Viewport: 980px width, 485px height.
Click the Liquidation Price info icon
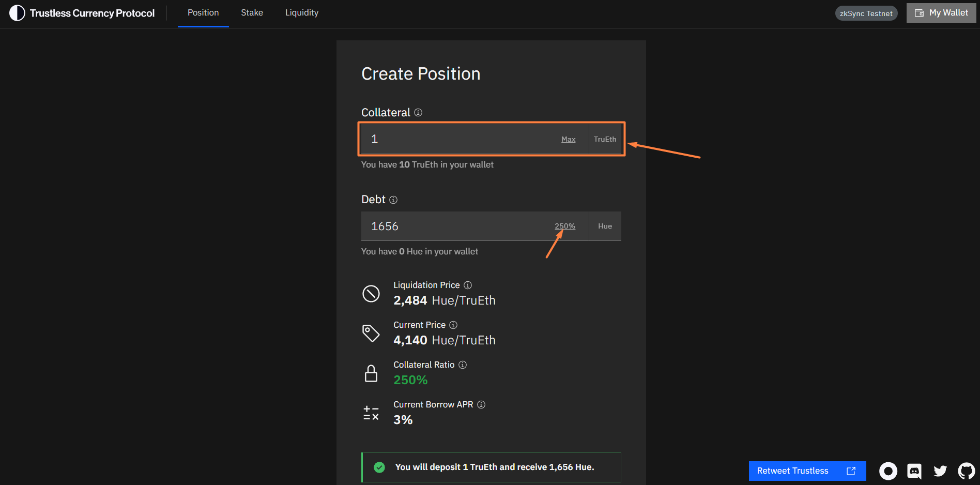point(468,285)
